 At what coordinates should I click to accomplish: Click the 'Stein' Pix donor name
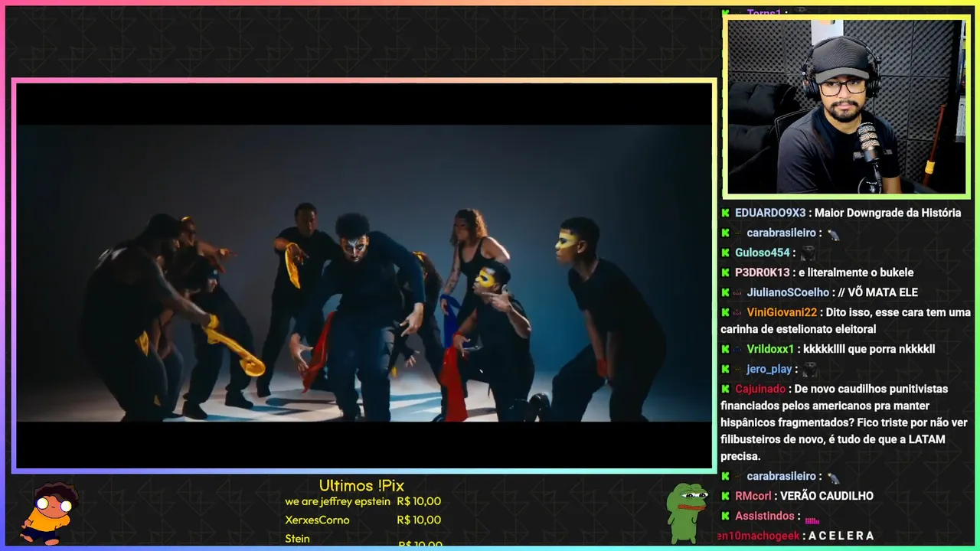click(x=297, y=539)
